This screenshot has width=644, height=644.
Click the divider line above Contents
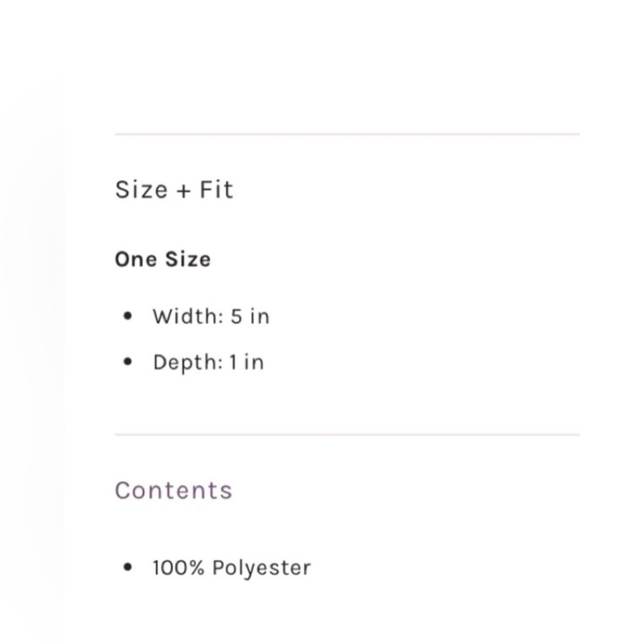click(348, 434)
